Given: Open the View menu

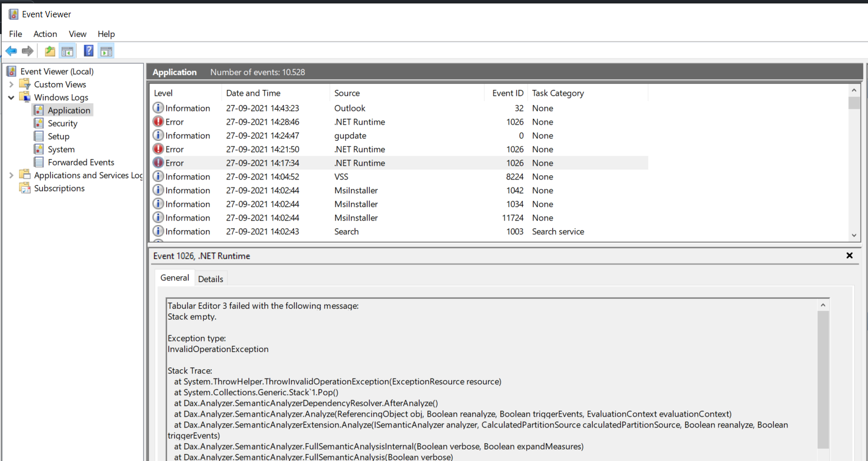Looking at the screenshot, I should [77, 34].
